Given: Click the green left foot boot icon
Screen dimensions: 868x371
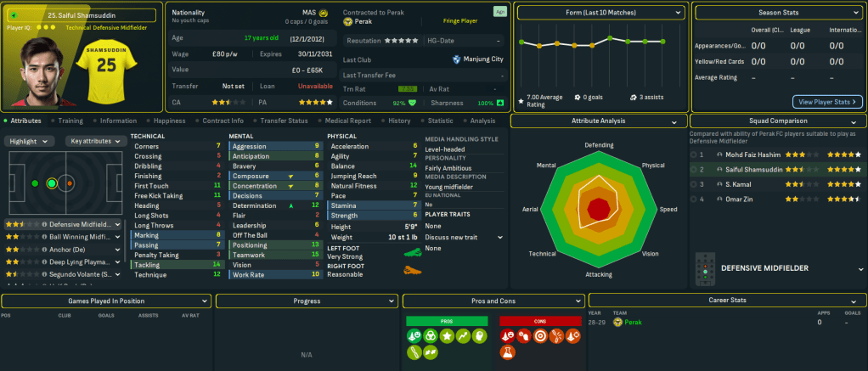Looking at the screenshot, I should pyautogui.click(x=410, y=251).
